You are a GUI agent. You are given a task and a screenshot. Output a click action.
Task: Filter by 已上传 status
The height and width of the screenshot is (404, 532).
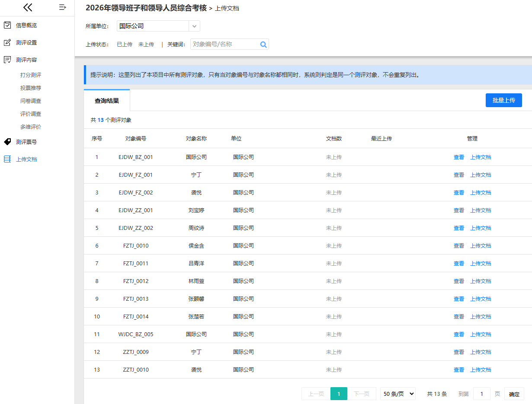[x=125, y=44]
